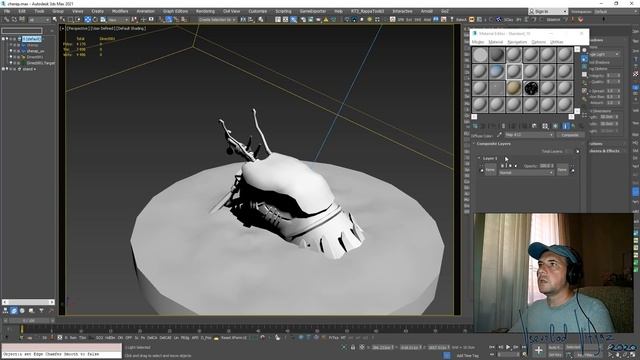
Task: Select the blue material sample sphere
Action: [497, 71]
